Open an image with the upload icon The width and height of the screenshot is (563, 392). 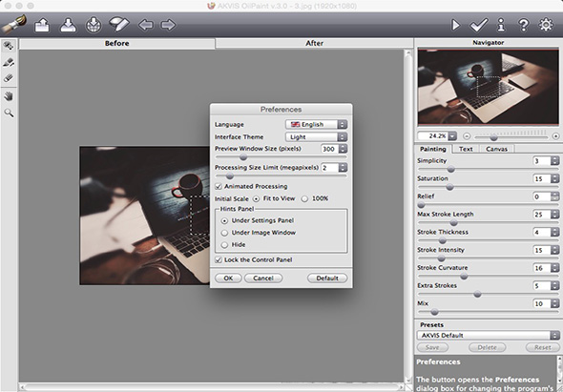pyautogui.click(x=42, y=25)
